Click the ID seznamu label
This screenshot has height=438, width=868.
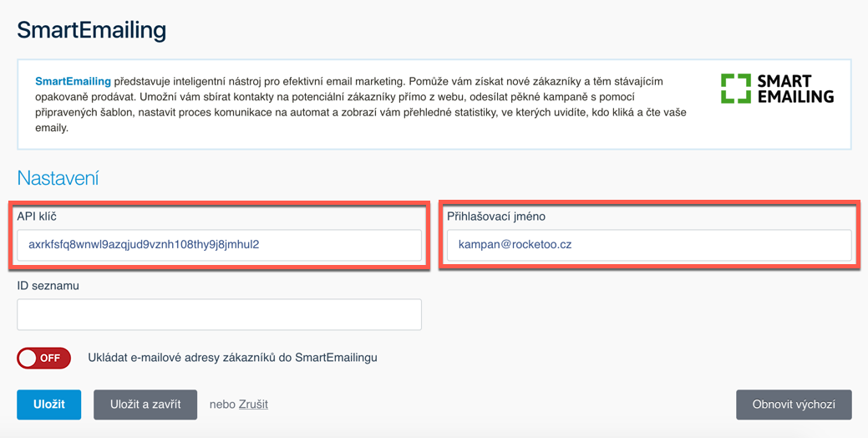click(48, 286)
